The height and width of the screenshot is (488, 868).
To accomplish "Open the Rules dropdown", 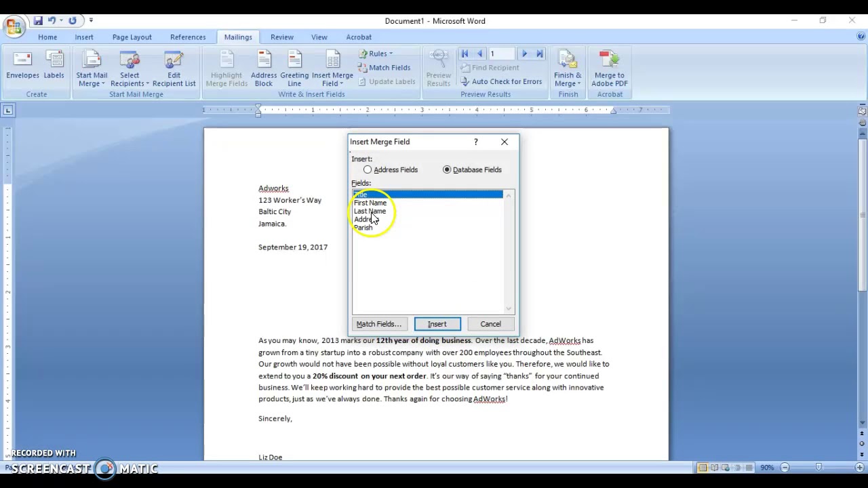I will (x=376, y=54).
